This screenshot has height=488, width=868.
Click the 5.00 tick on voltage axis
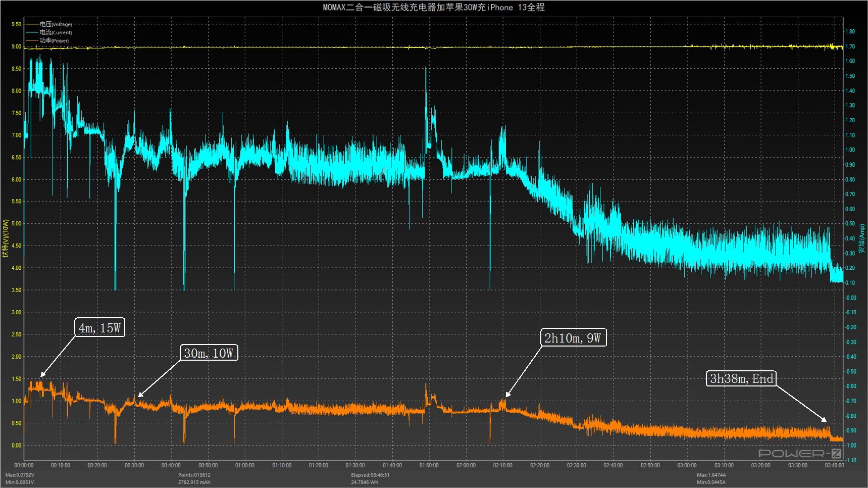[x=17, y=223]
